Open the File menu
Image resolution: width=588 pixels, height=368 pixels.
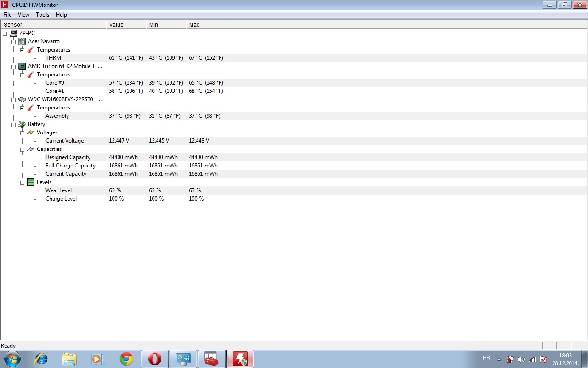7,15
